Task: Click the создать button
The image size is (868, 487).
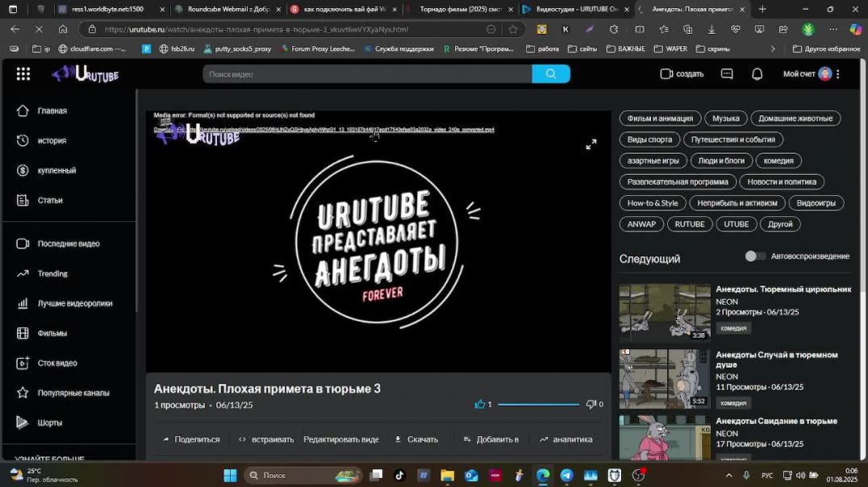Action: (682, 73)
